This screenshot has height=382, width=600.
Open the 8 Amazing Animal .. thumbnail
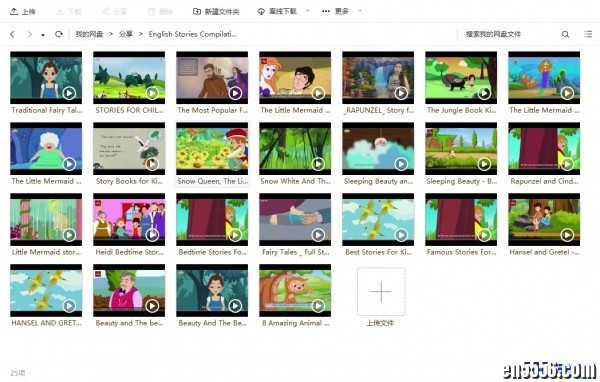pos(295,290)
